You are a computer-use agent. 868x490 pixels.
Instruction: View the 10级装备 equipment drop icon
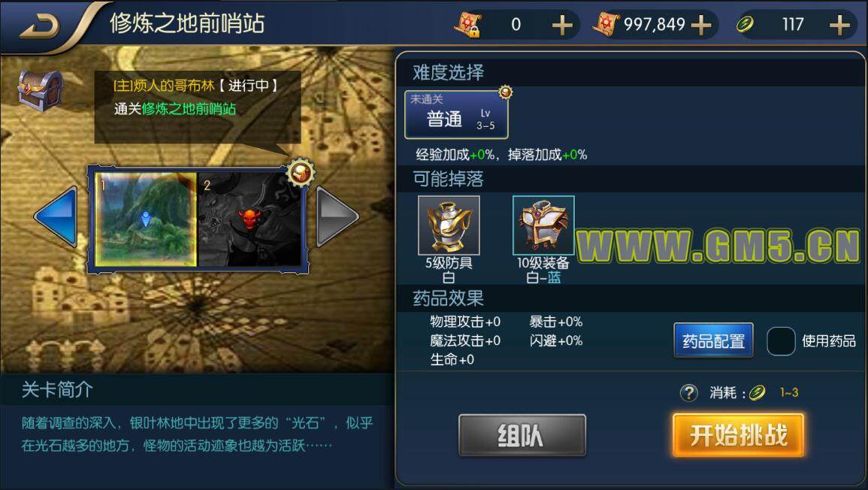pyautogui.click(x=543, y=225)
